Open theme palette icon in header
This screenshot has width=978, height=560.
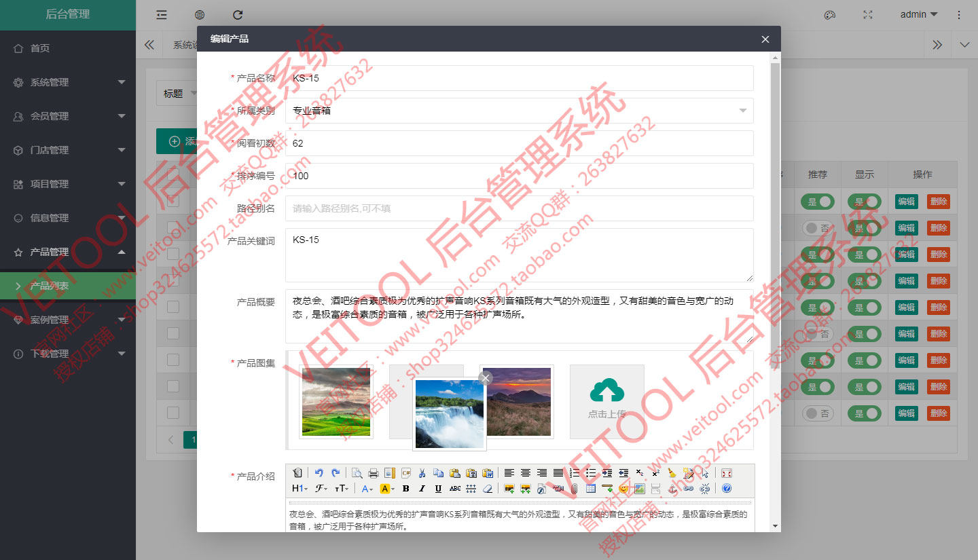pyautogui.click(x=829, y=14)
